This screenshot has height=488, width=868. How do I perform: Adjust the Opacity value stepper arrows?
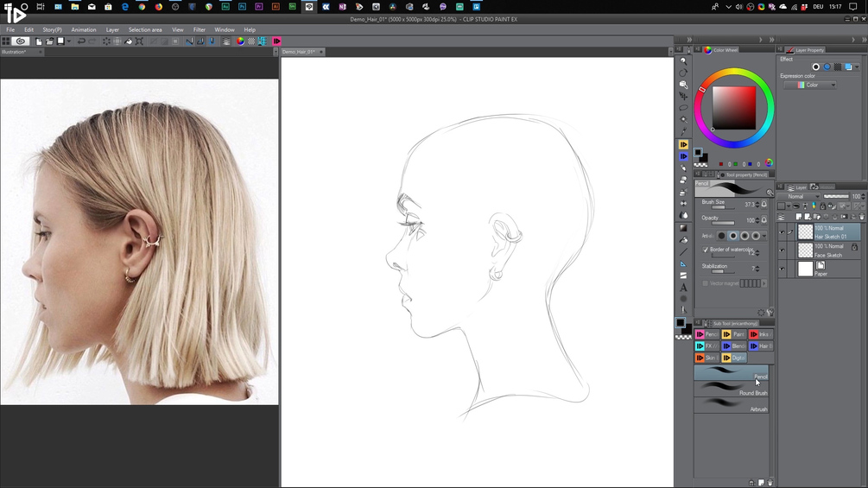(x=757, y=220)
